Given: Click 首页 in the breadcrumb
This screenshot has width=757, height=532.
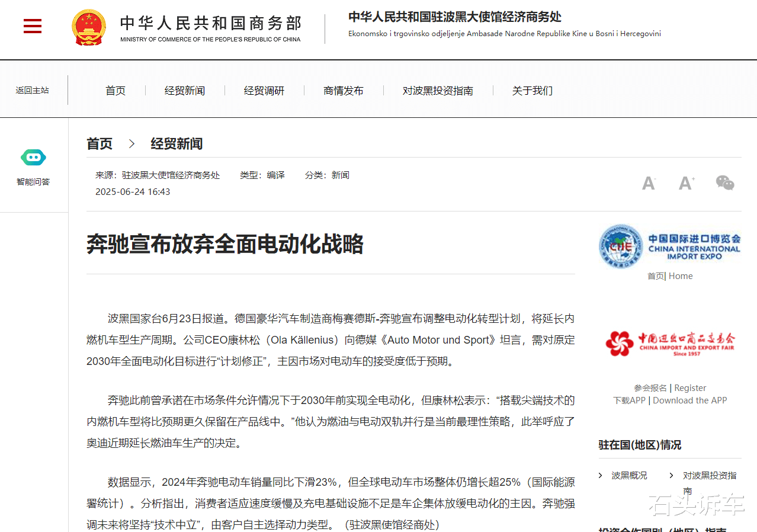Looking at the screenshot, I should tap(100, 144).
